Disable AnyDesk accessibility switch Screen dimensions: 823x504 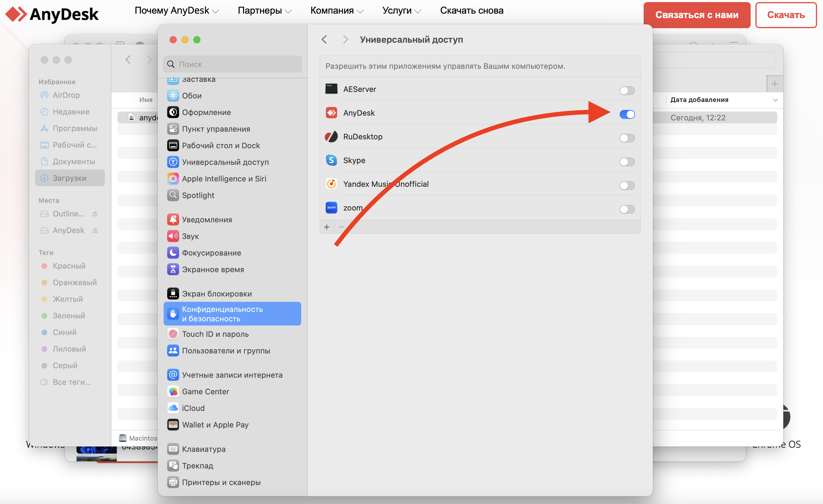tap(627, 114)
